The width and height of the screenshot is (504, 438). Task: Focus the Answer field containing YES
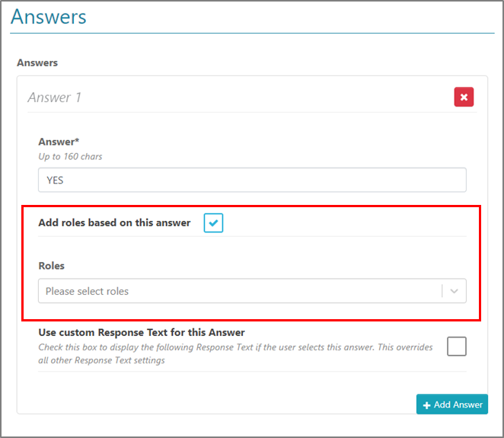(x=252, y=180)
